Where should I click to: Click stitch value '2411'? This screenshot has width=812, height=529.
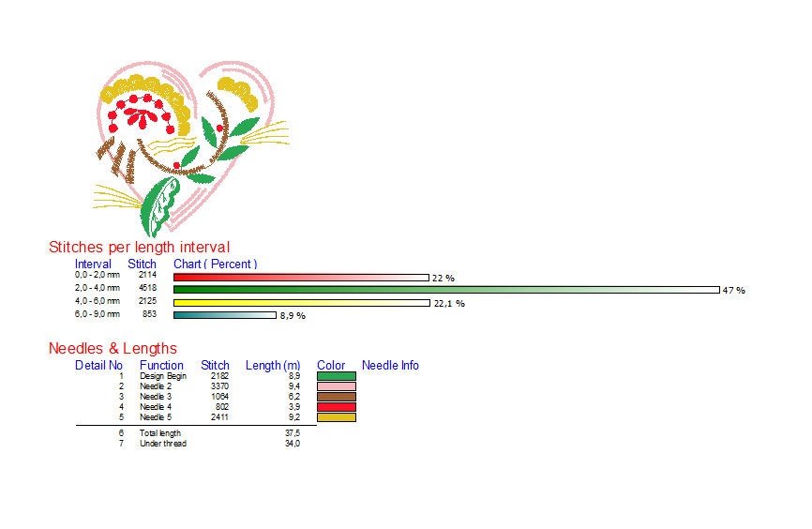219,417
